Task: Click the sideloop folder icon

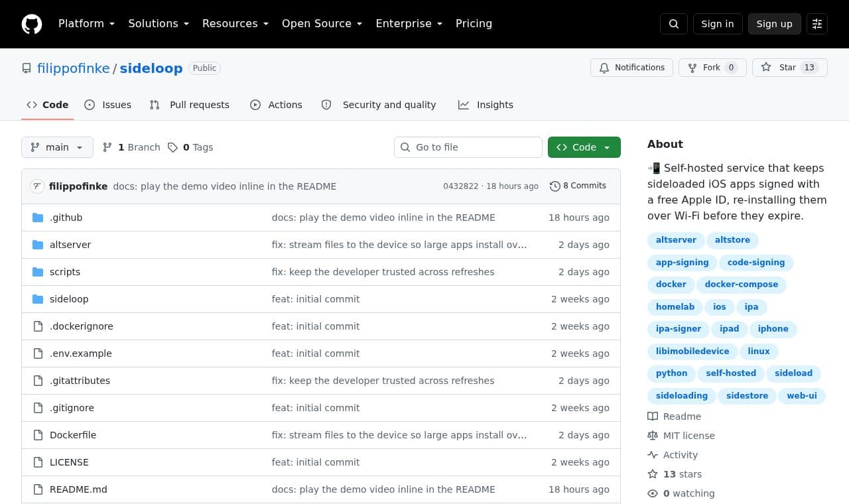Action: click(x=38, y=299)
